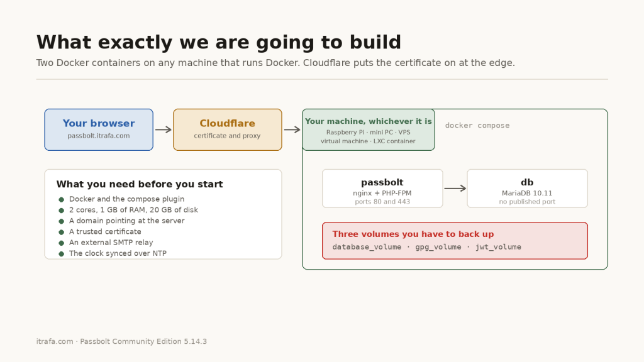The width and height of the screenshot is (644, 362).
Task: Click 'database_volume' text
Action: click(x=367, y=247)
